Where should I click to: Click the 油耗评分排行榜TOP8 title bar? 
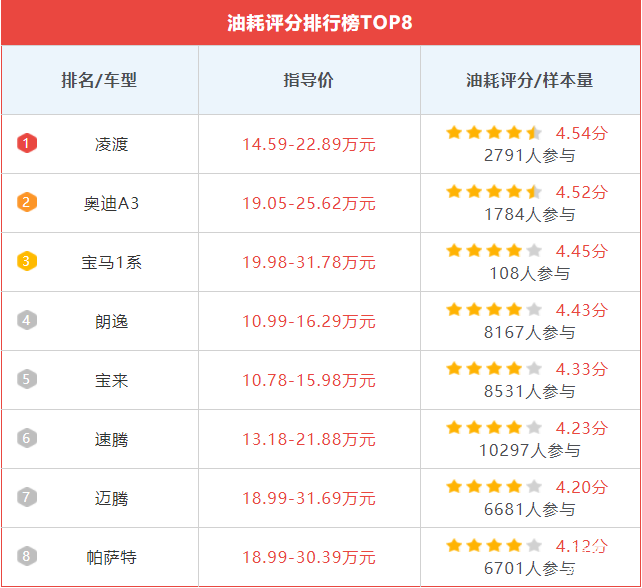[x=320, y=23]
